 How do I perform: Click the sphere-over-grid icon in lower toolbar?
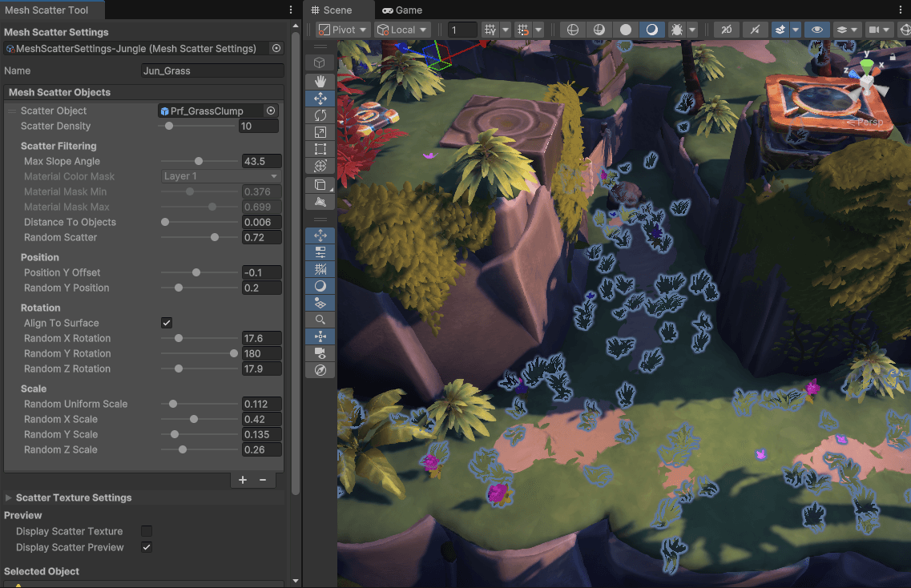point(320,303)
